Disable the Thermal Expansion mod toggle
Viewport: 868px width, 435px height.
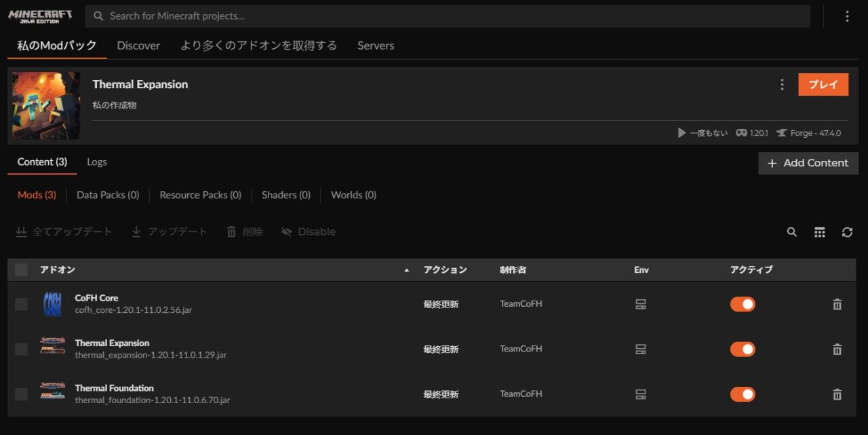(x=743, y=349)
